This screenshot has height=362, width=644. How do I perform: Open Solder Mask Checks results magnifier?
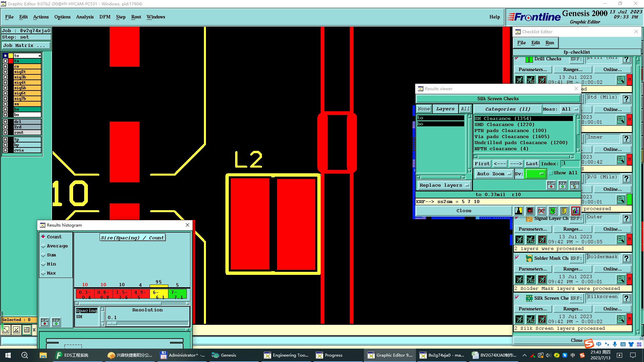click(x=621, y=279)
